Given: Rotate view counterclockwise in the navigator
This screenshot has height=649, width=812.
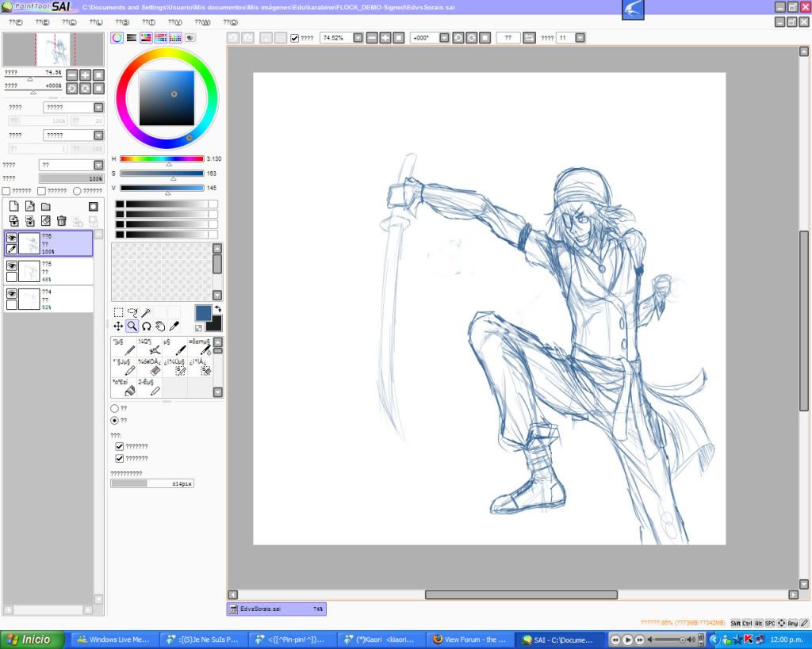Looking at the screenshot, I should pyautogui.click(x=72, y=89).
